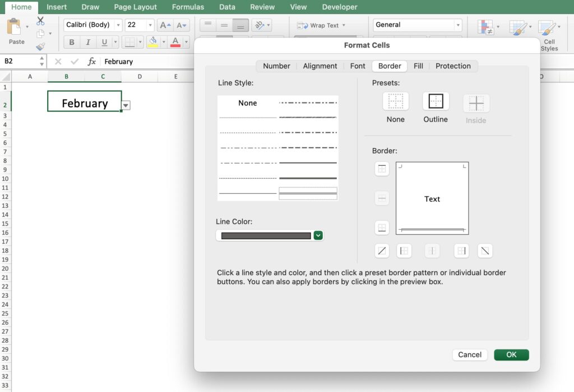Apply the fill color paint bucket

pos(153,42)
